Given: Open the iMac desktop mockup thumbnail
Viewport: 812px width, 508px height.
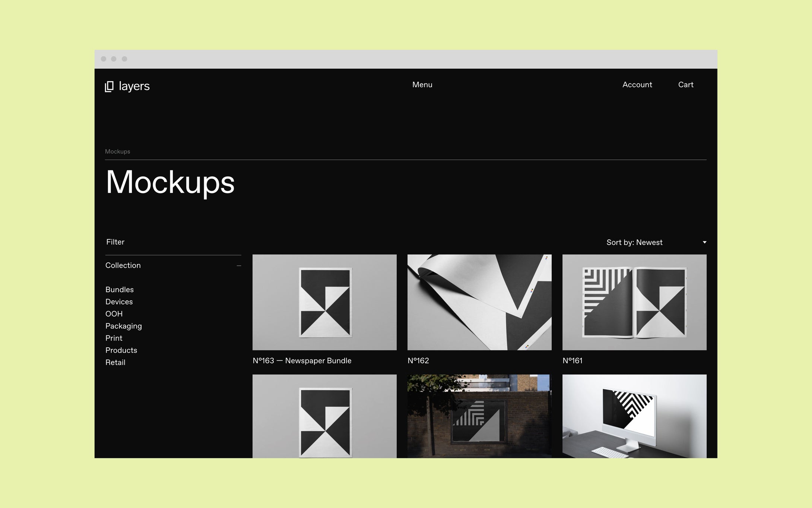Looking at the screenshot, I should tap(634, 416).
